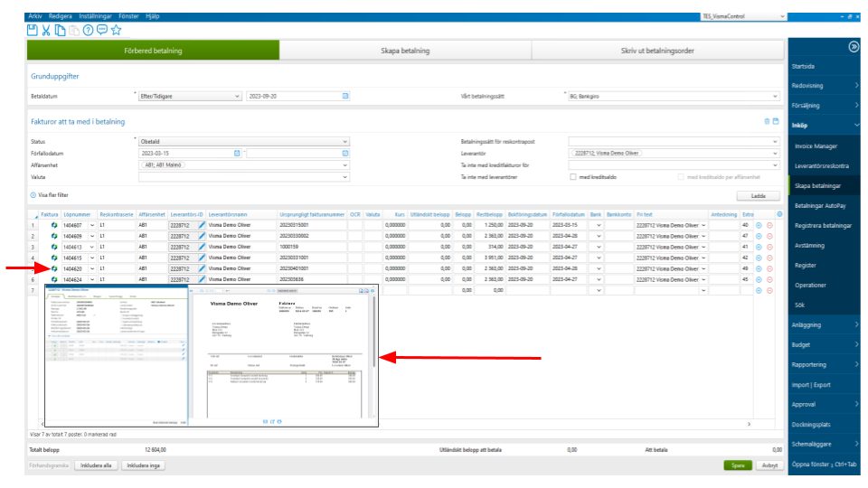Open Hjälp menu
This screenshot has width=868, height=488.
[x=152, y=16]
